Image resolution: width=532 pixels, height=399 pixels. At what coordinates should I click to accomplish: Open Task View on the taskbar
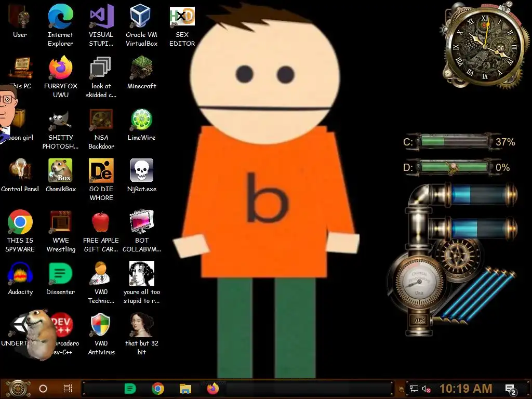click(x=68, y=389)
